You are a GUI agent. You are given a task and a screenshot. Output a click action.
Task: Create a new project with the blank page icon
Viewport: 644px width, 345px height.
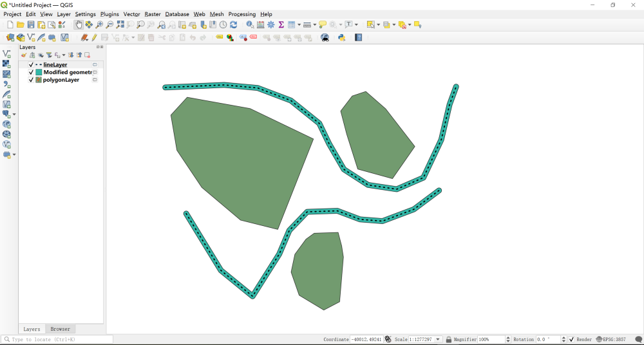tap(10, 24)
